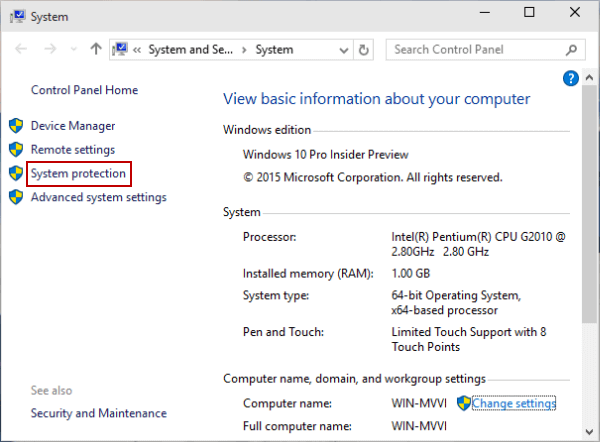This screenshot has height=442, width=600.
Task: Click the 'Windows edition' section header
Action: (267, 130)
